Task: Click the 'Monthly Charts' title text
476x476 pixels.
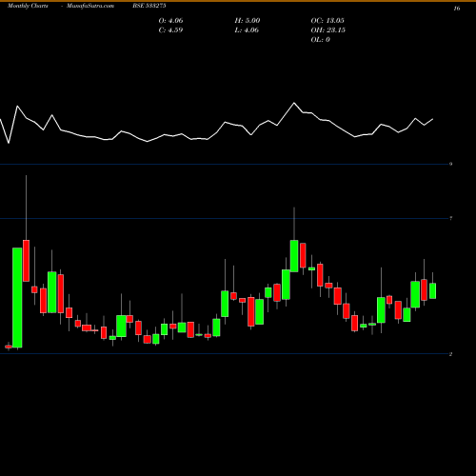Action: [28, 6]
